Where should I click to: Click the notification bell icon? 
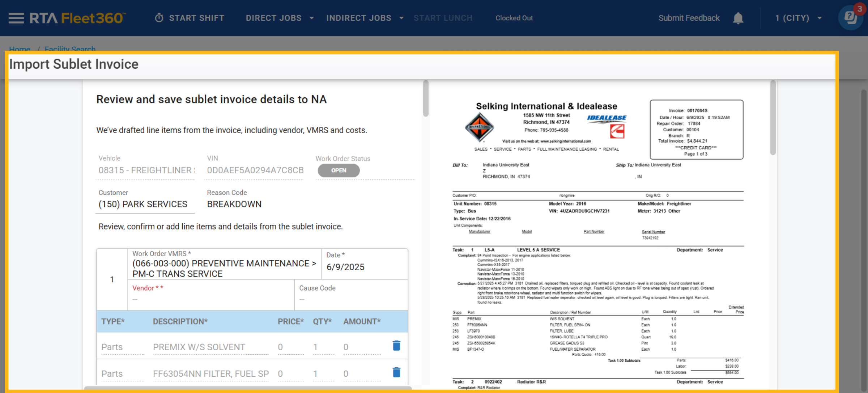pos(738,18)
